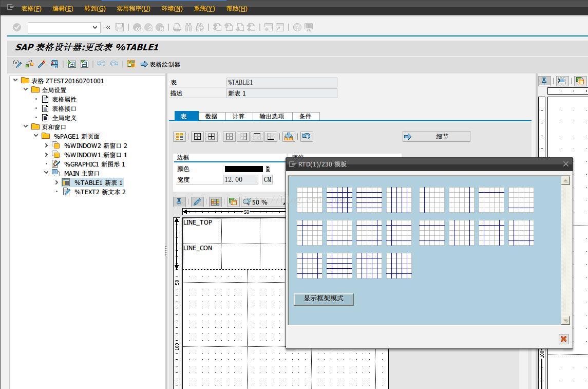
Task: Choose the first all-grid template thumbnail
Action: (339, 200)
